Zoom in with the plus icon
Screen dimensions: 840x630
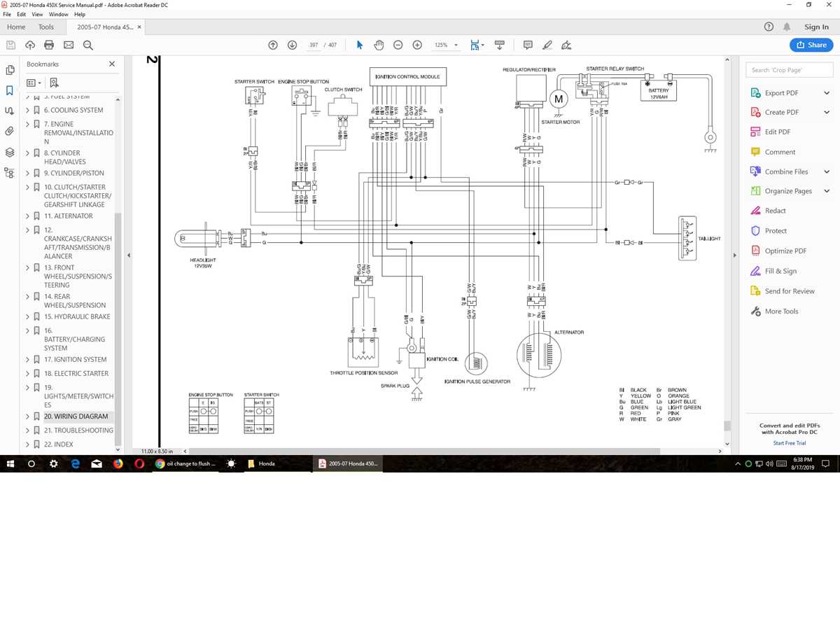417,45
